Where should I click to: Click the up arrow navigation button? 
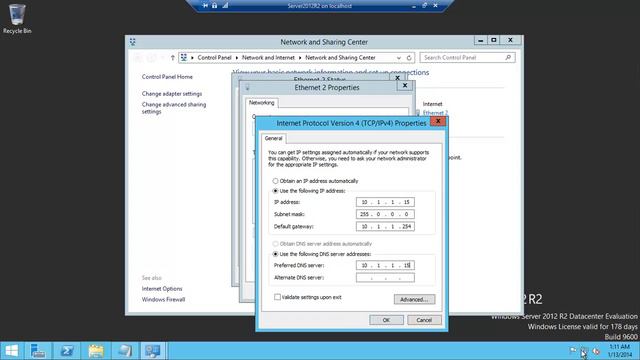(173, 58)
